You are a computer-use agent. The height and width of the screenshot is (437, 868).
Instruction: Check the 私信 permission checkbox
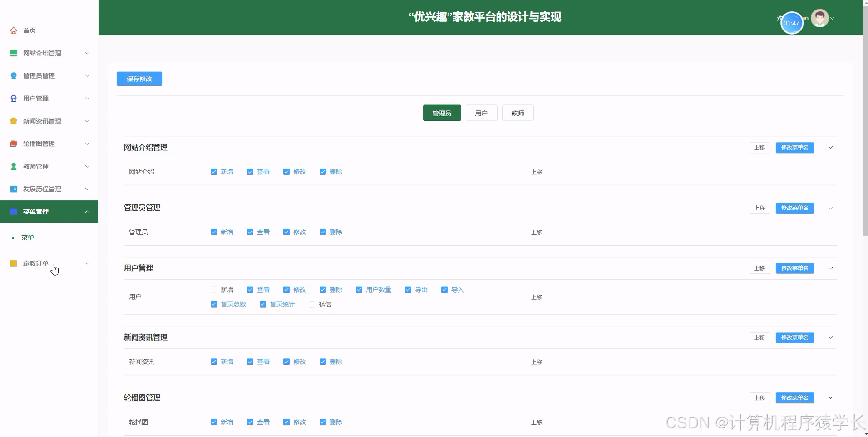[312, 304]
